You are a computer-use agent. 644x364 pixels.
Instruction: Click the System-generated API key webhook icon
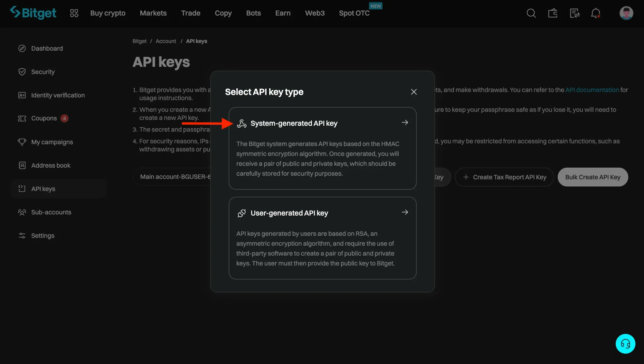pyautogui.click(x=241, y=123)
